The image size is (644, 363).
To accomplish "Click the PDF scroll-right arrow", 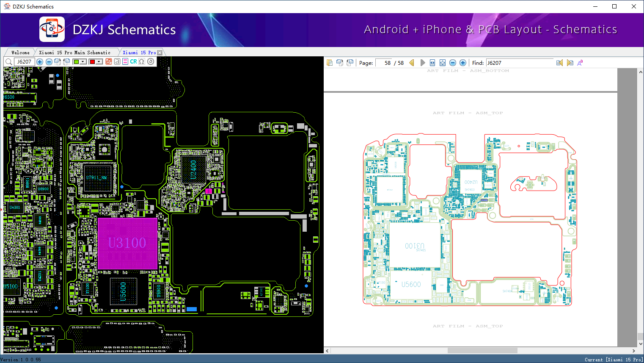I will (634, 351).
